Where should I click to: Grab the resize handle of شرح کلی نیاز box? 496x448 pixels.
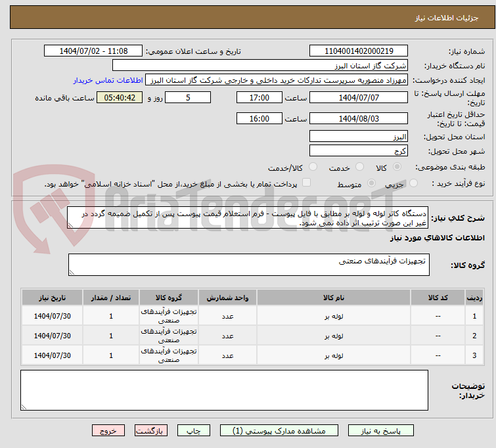click(70, 225)
